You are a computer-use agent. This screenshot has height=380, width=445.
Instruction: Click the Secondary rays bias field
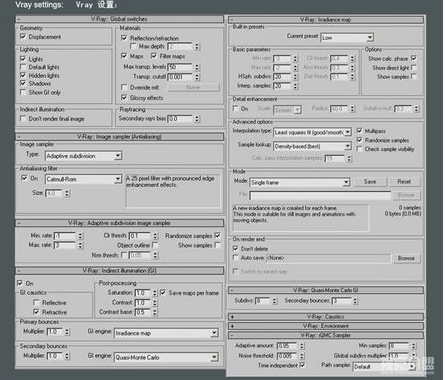[x=180, y=119]
